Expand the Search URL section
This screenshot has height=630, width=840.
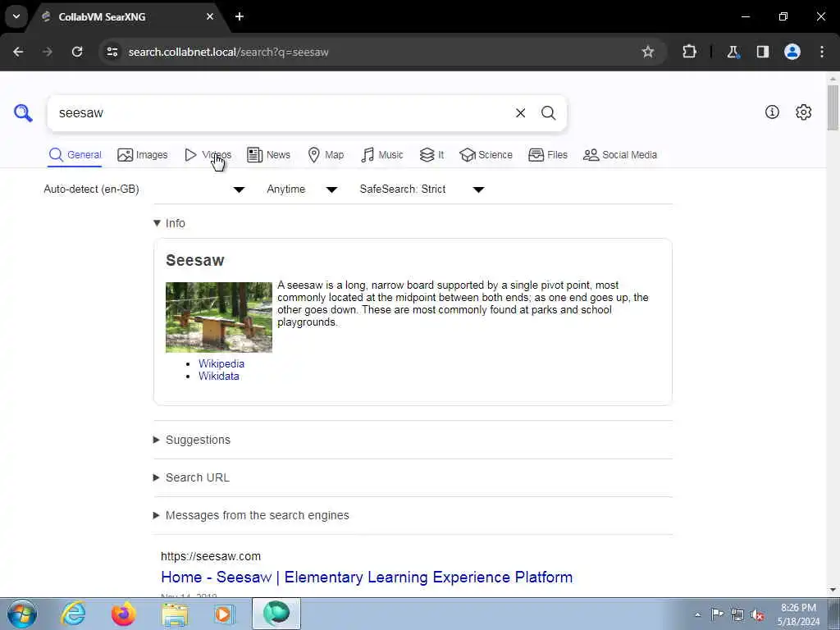[191, 477]
